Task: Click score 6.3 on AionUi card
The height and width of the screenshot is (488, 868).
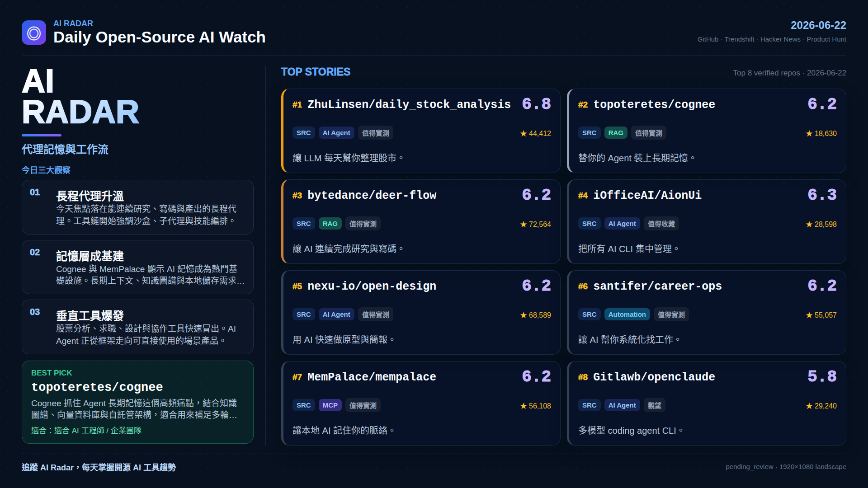Action: click(822, 195)
